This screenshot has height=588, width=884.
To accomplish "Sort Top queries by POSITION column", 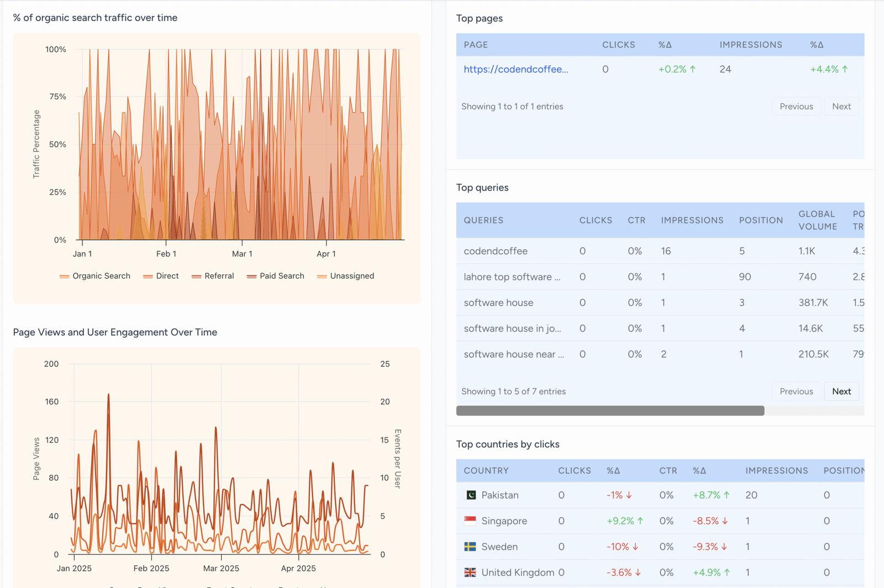I will (761, 220).
